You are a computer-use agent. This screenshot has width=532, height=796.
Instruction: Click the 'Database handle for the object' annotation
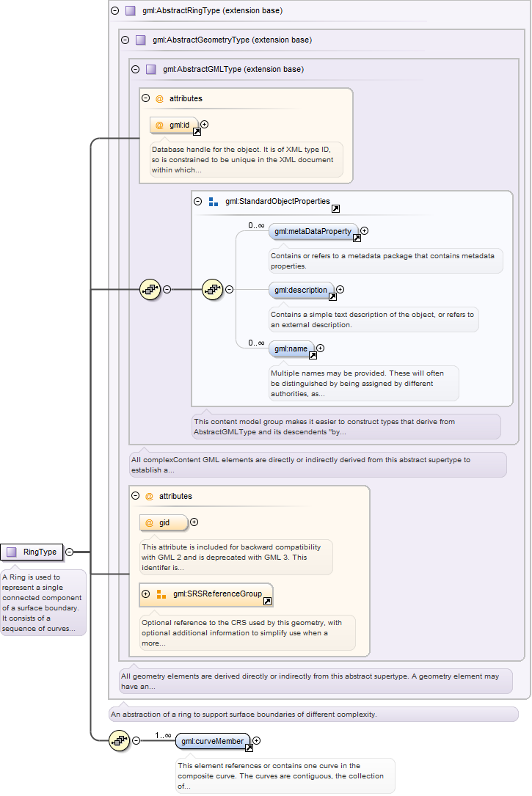tap(247, 159)
